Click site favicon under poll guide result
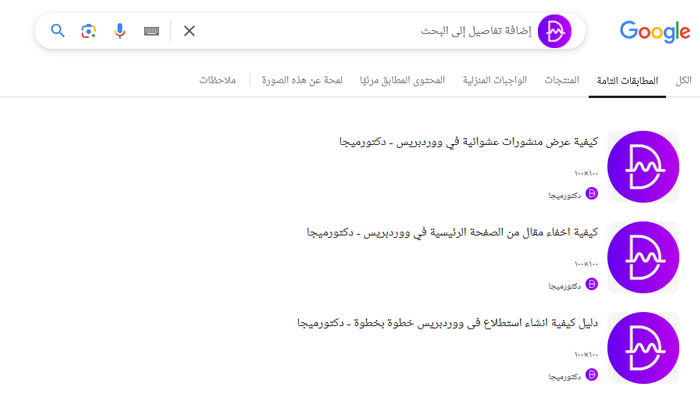This screenshot has height=396, width=700. [x=592, y=375]
